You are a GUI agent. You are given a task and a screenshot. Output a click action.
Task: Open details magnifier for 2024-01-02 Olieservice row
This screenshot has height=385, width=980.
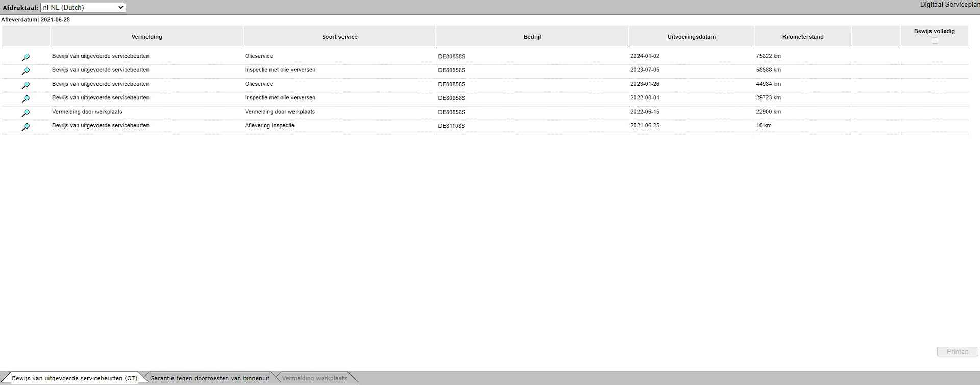[x=26, y=57]
